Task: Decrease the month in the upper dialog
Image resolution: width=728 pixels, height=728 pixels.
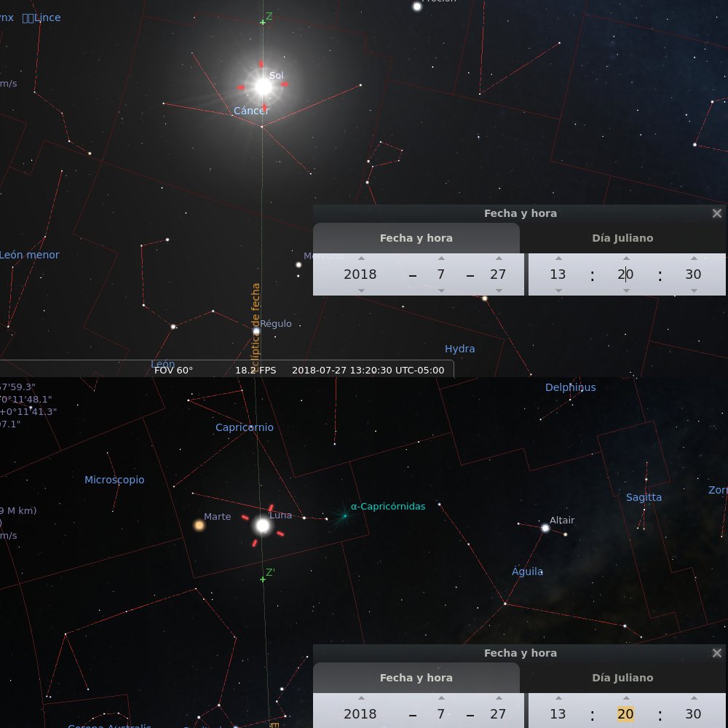Action: pyautogui.click(x=442, y=290)
